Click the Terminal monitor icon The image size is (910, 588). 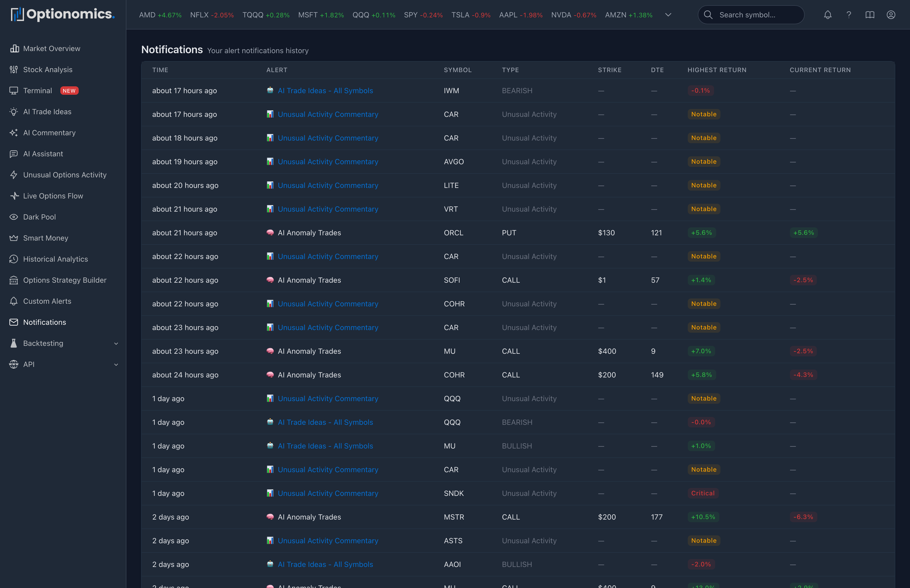click(x=14, y=91)
